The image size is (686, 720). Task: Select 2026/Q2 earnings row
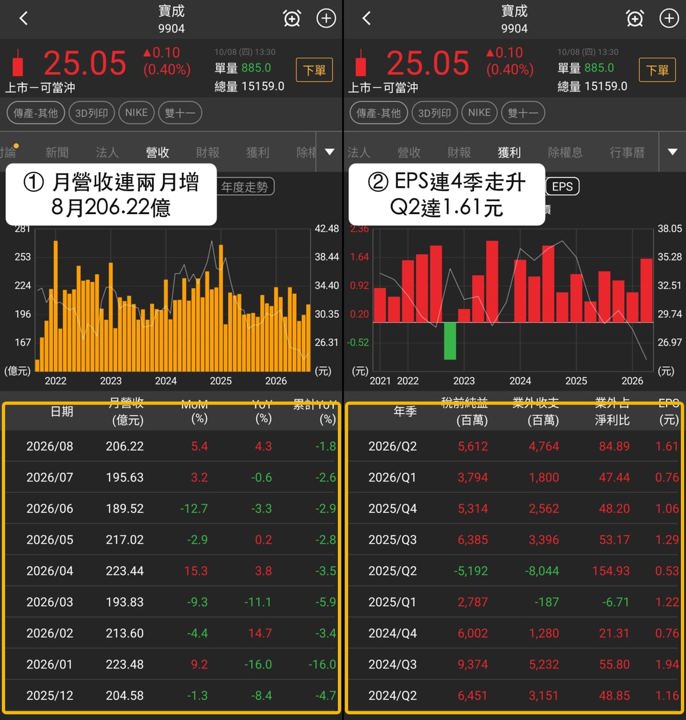coord(514,446)
